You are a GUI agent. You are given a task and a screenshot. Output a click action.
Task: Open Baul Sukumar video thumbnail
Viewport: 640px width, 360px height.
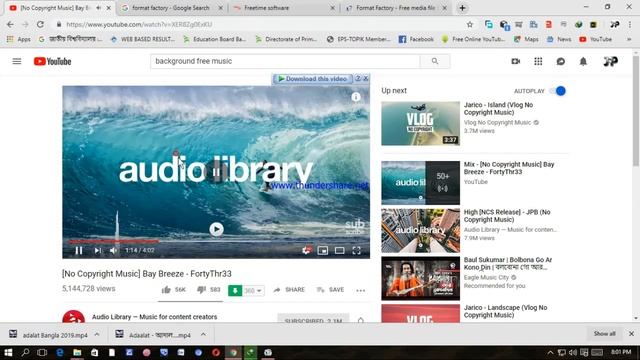pos(420,278)
